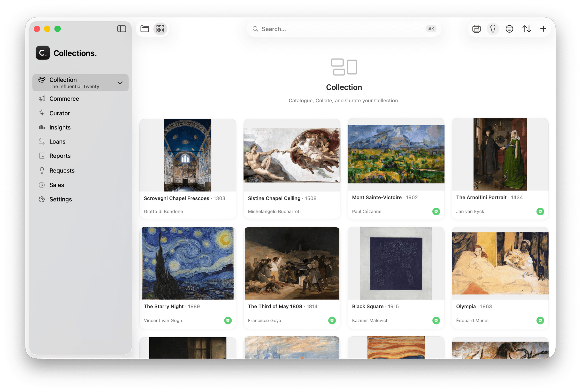Click artist name Vincent van Gogh
The height and width of the screenshot is (392, 581).
163,321
